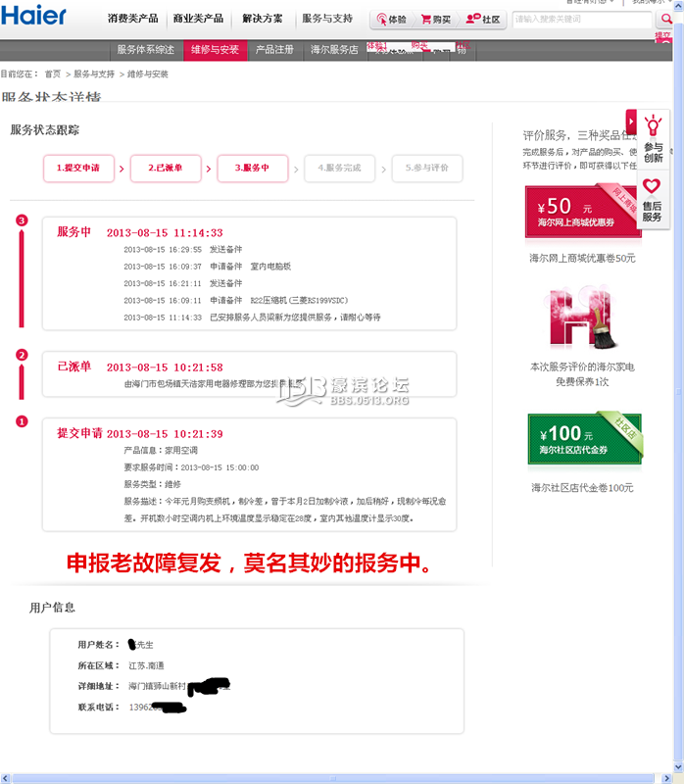Click the 服务中 status heading
Screen dimensions: 684x784
[x=74, y=232]
